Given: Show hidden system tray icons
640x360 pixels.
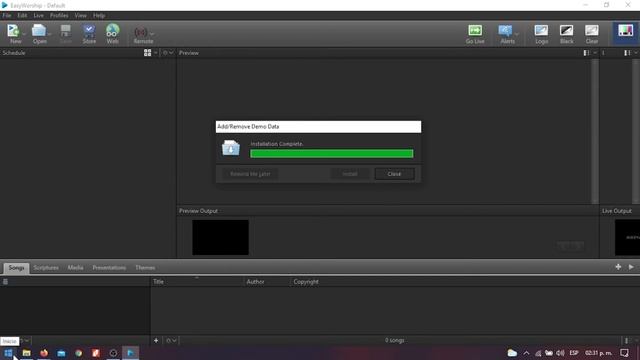Looking at the screenshot, I should coord(526,353).
